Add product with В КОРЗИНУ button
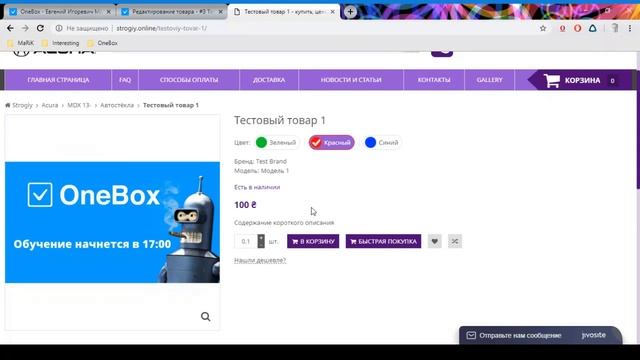 tap(313, 241)
